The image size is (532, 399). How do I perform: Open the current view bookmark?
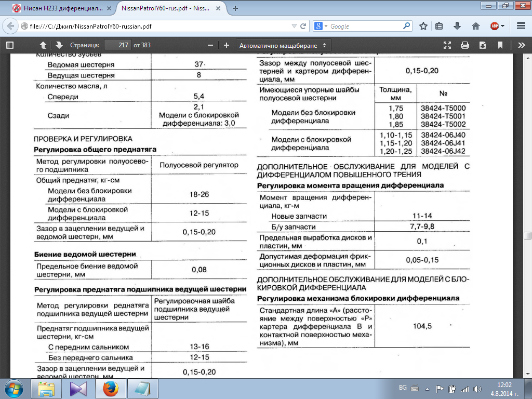[x=500, y=45]
